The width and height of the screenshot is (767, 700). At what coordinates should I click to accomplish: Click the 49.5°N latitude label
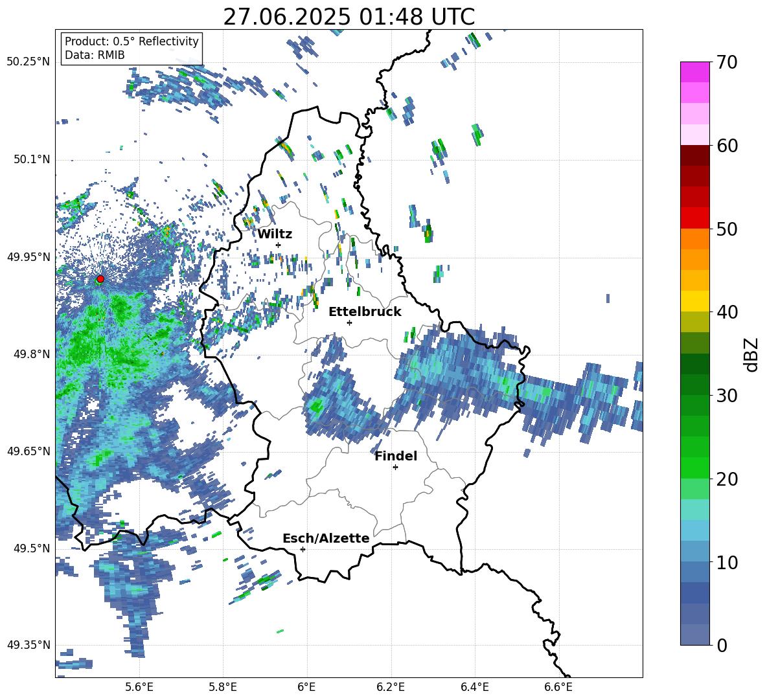pyautogui.click(x=32, y=548)
